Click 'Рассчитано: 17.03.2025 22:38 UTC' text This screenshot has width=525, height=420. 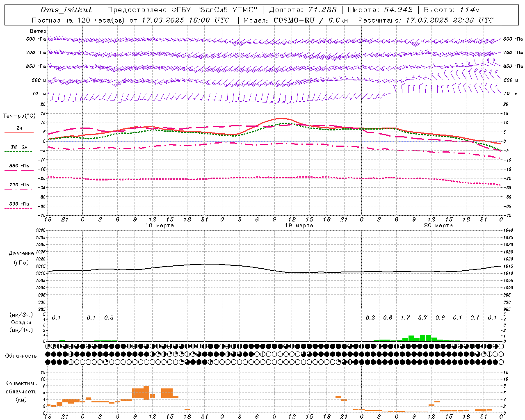[x=426, y=20]
